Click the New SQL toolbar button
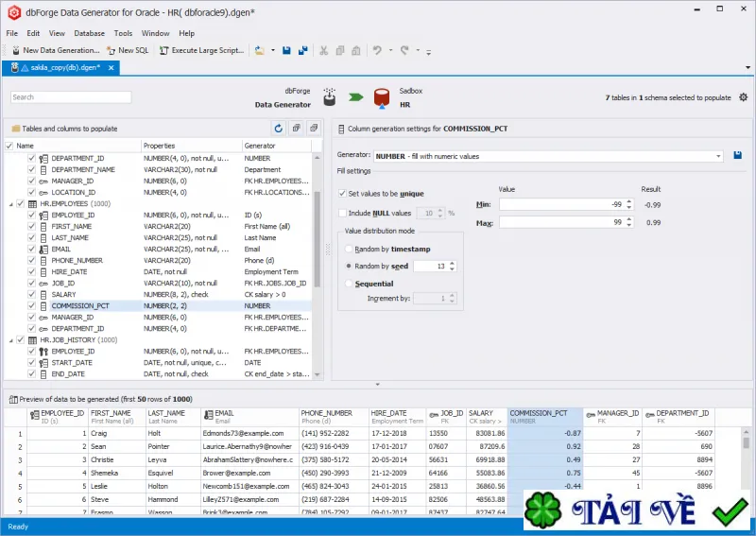This screenshot has height=536, width=756. click(x=128, y=50)
